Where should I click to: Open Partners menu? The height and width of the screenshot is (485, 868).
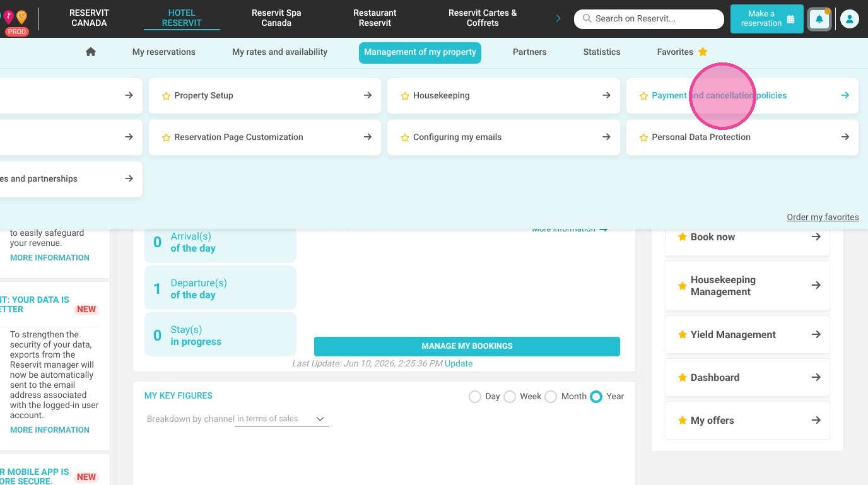pos(530,52)
